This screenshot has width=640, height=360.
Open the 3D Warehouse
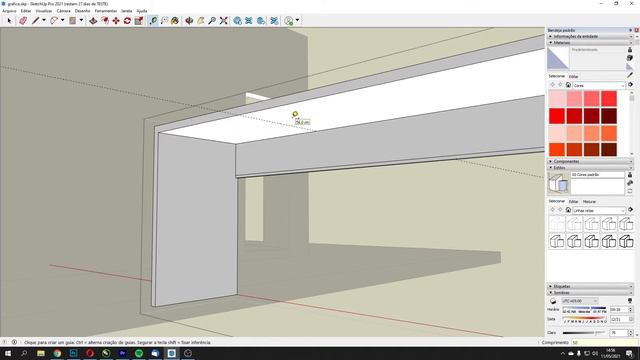click(237, 20)
